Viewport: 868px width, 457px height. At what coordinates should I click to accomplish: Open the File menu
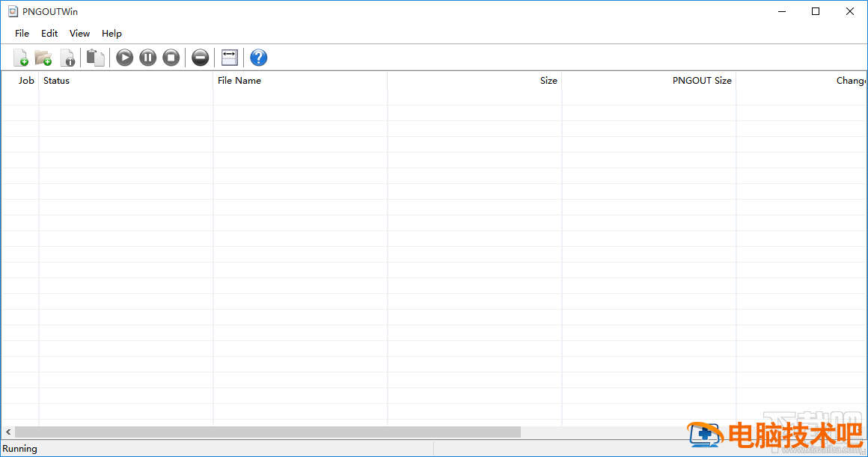click(22, 34)
